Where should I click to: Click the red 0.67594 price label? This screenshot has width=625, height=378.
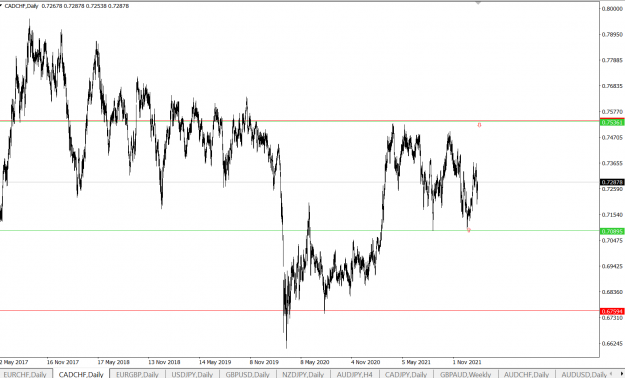612,311
